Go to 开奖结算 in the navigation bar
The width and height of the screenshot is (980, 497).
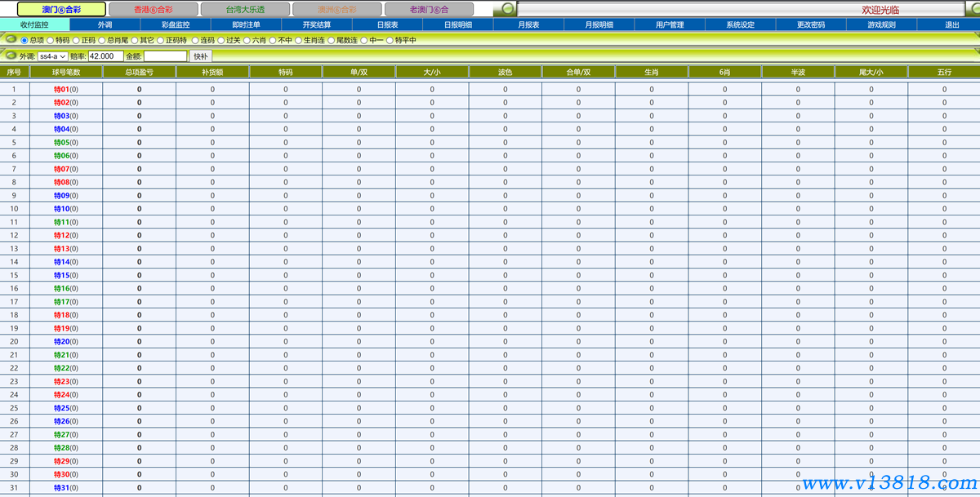click(x=317, y=24)
